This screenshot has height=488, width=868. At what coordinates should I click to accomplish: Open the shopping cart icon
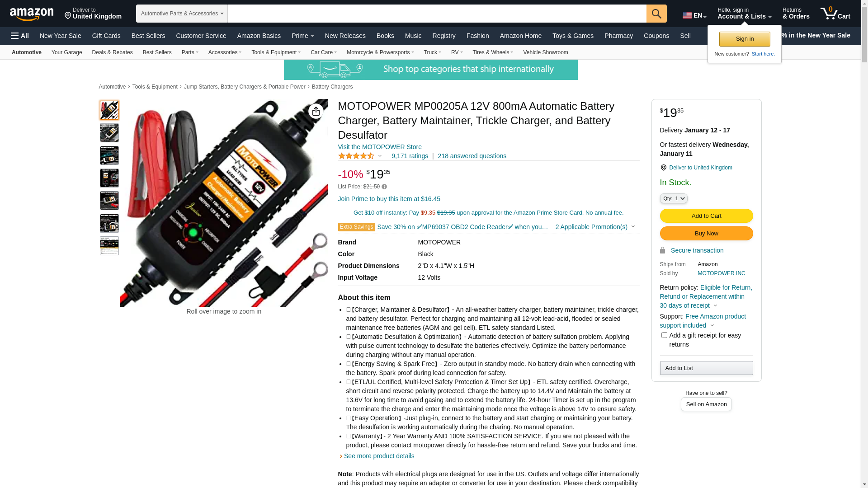[x=835, y=13]
